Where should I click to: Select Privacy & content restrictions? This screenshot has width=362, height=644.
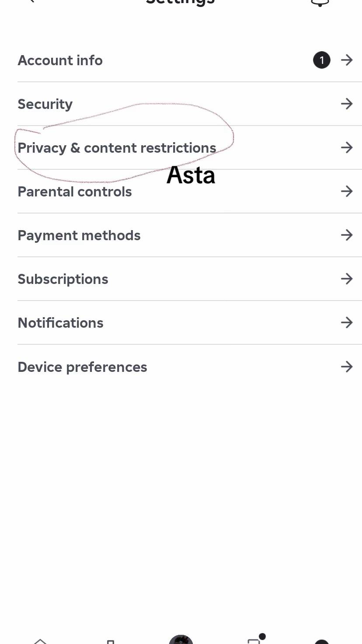(x=190, y=147)
